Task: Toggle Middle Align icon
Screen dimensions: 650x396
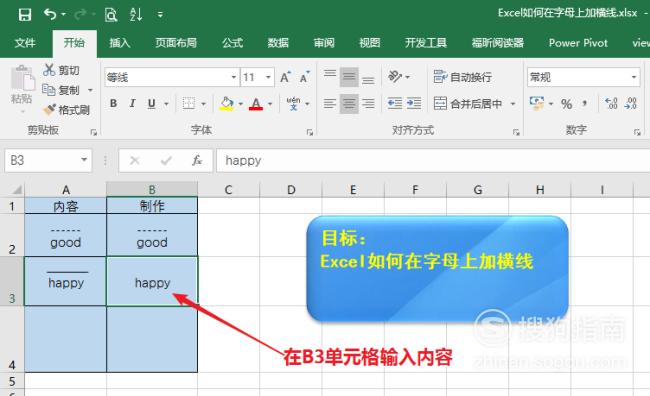Action: pos(349,77)
